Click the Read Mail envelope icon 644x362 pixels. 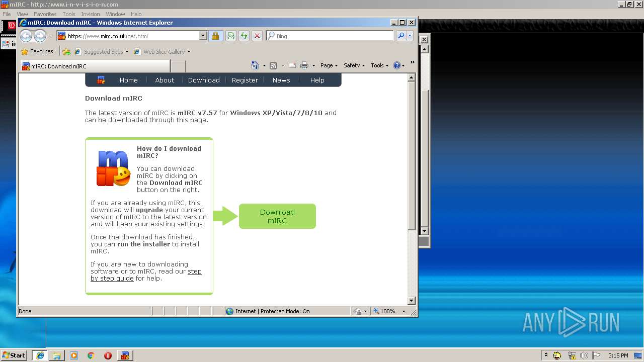coord(292,65)
